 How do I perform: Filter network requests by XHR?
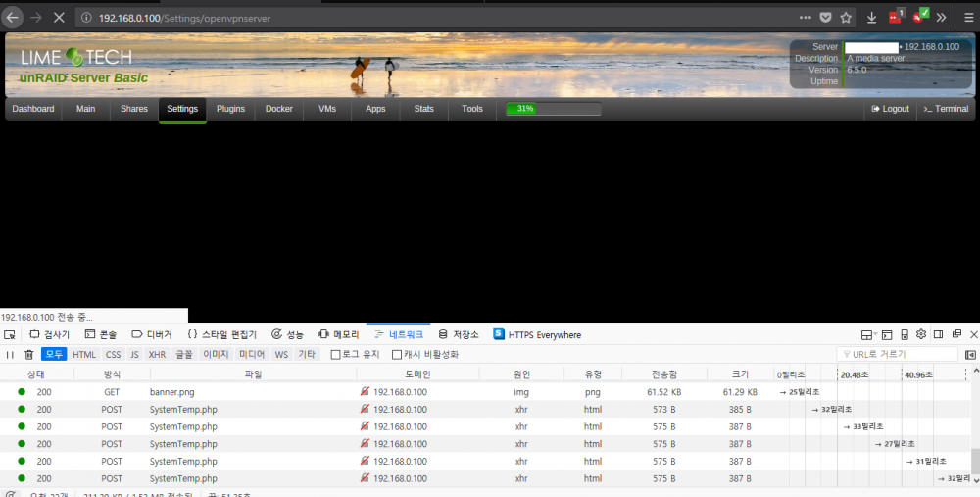pos(157,355)
